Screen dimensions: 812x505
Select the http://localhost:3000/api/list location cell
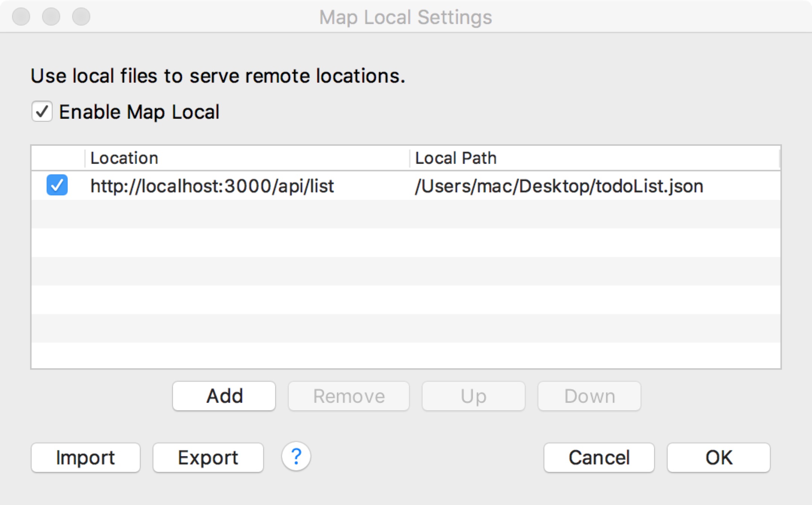tap(212, 186)
